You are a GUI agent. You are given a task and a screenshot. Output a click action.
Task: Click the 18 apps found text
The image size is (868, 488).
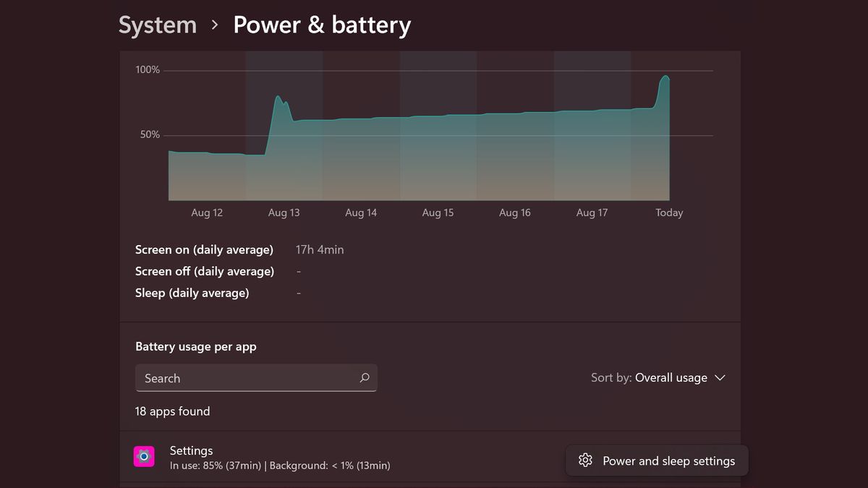coord(172,411)
